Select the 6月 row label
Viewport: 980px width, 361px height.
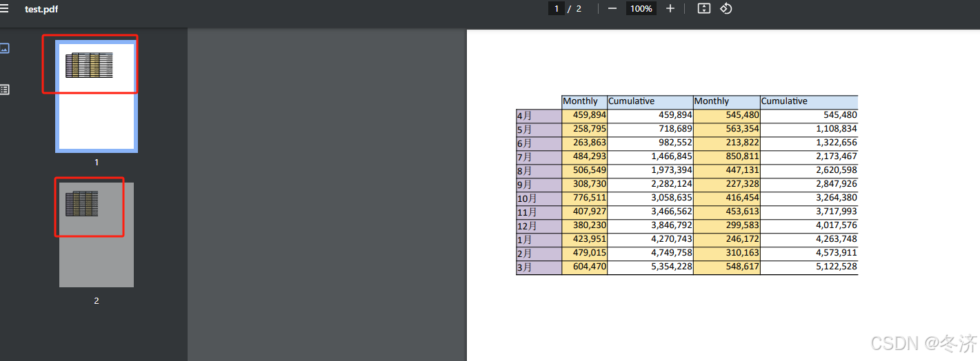[x=524, y=143]
